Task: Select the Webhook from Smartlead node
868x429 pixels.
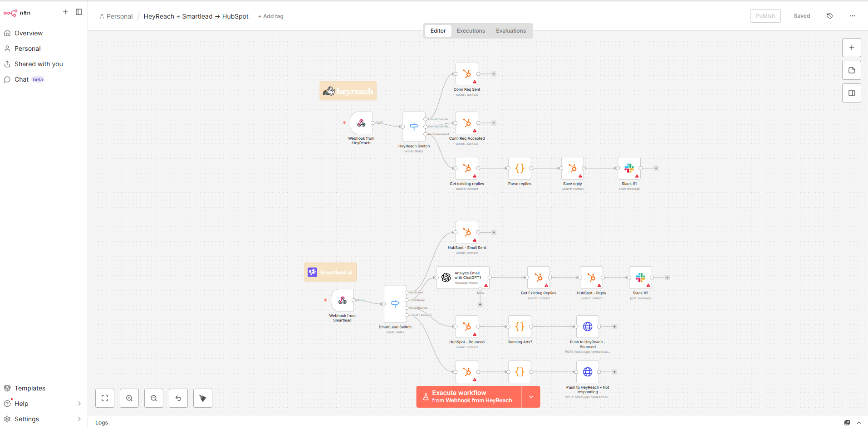Action: pyautogui.click(x=343, y=300)
